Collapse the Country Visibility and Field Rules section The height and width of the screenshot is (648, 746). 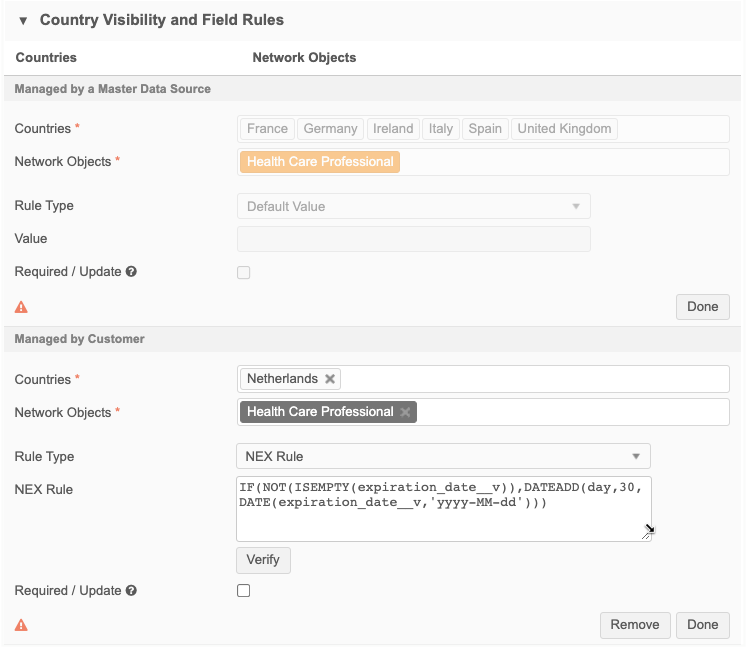click(23, 20)
